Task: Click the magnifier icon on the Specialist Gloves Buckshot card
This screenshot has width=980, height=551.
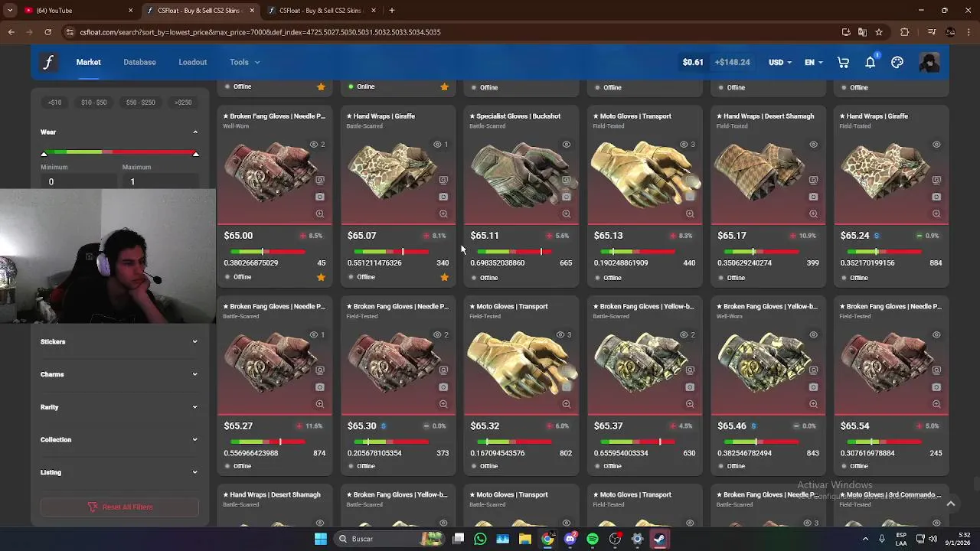Action: [x=567, y=214]
